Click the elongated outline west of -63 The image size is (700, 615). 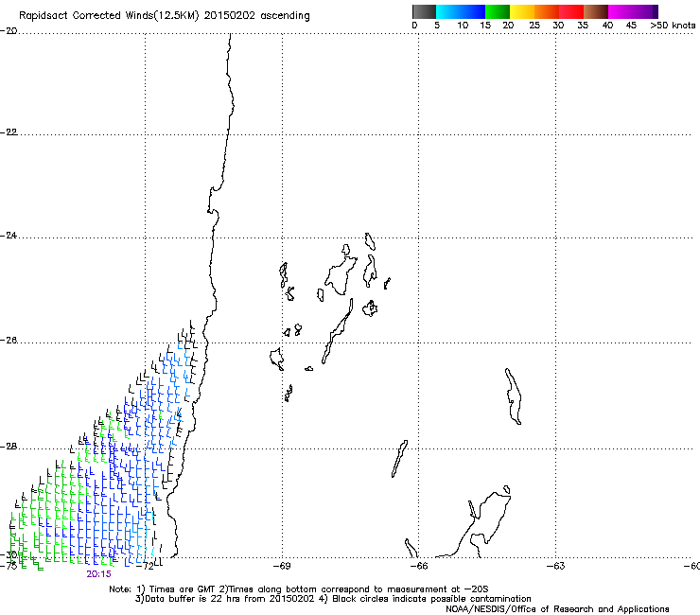pyautogui.click(x=513, y=396)
